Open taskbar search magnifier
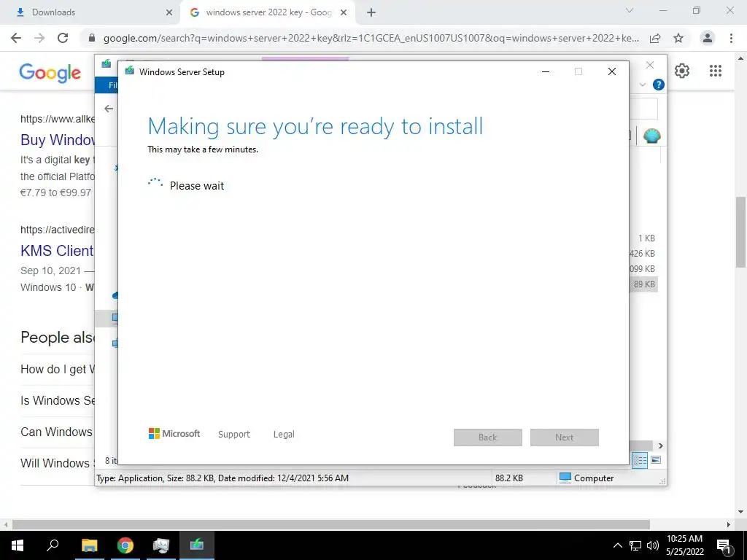747x560 pixels. 53,545
